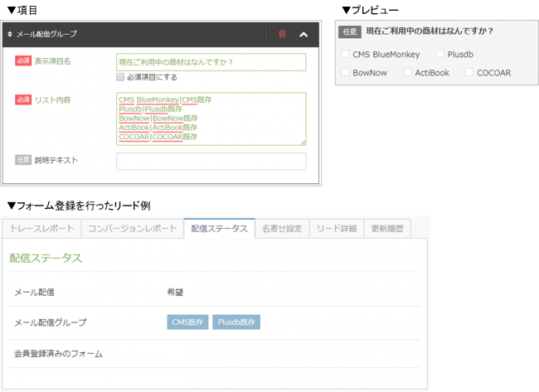The image size is (539, 392).
Task: Click the リスト内容 textarea
Action: pos(211,119)
